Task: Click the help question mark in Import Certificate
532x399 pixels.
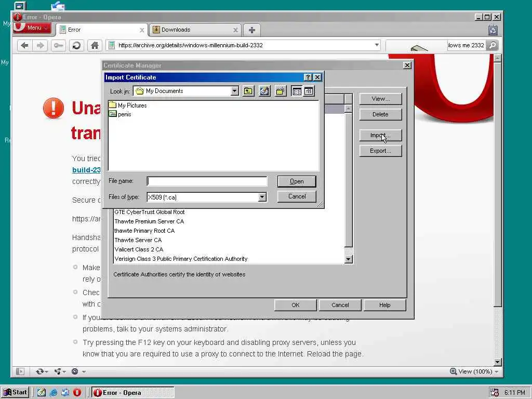Action: tap(308, 77)
